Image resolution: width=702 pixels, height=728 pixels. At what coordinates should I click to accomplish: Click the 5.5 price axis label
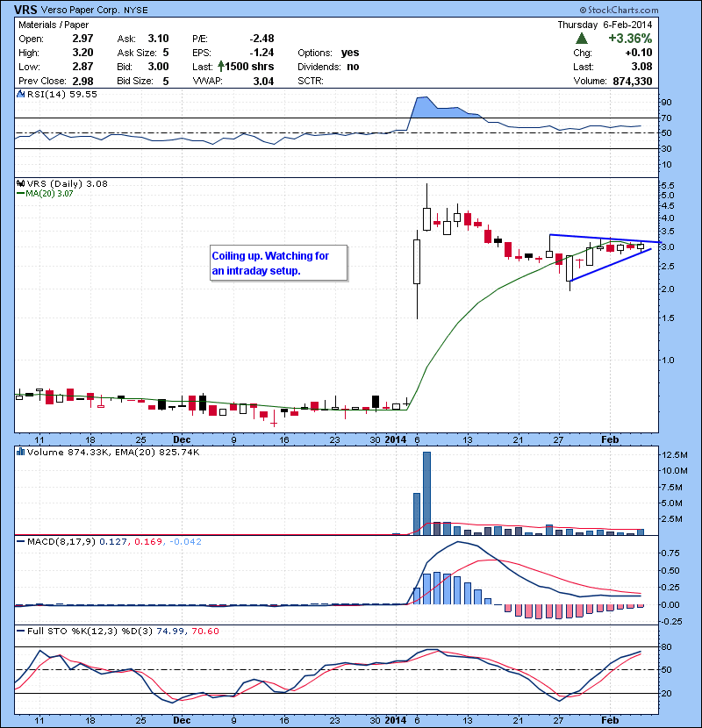click(x=668, y=186)
